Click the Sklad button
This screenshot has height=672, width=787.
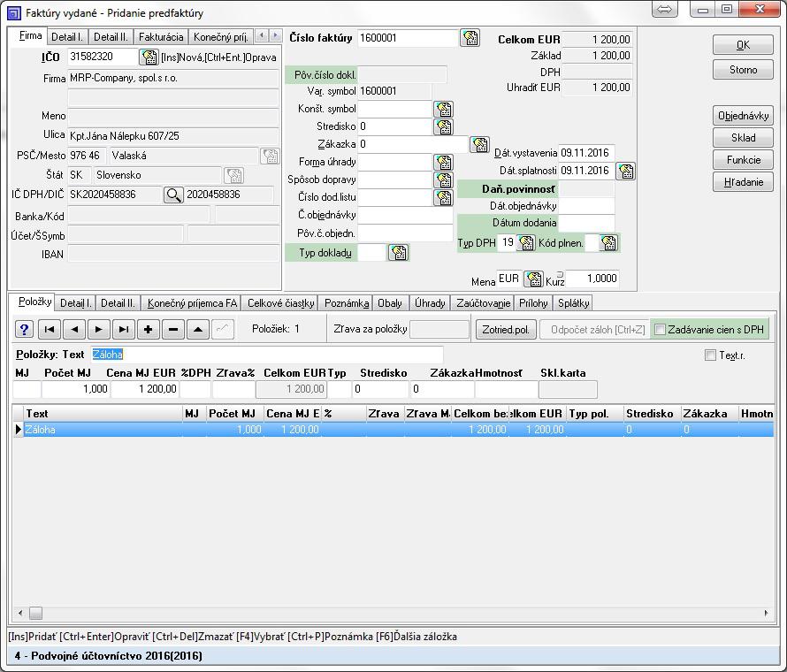click(x=743, y=138)
